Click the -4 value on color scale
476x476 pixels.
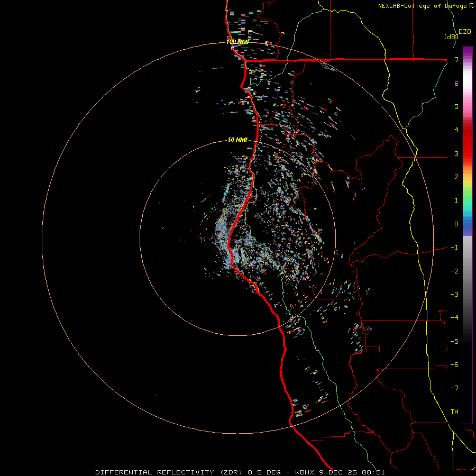click(454, 318)
